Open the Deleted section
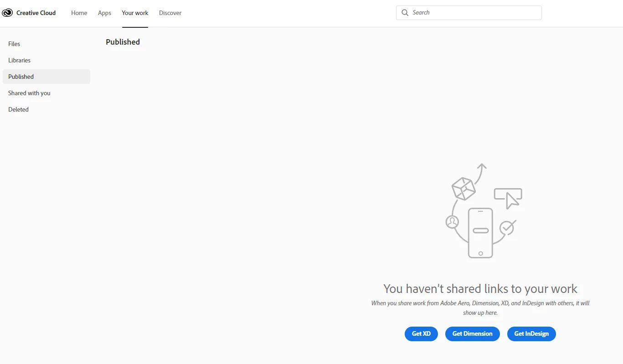623x364 pixels. [x=46, y=109]
